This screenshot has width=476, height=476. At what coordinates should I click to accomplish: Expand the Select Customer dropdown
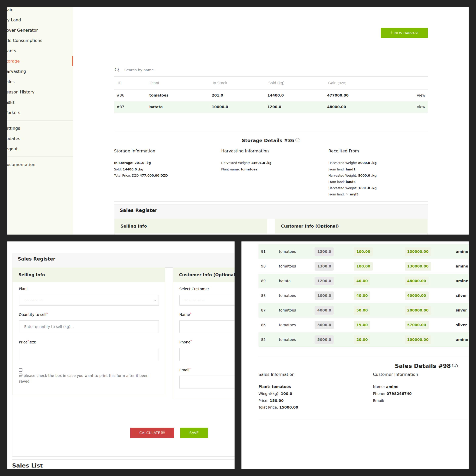pos(207,300)
